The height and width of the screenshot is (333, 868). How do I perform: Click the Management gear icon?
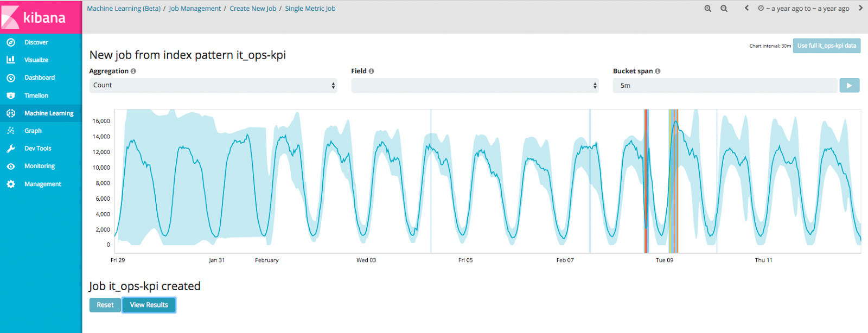[x=11, y=184]
